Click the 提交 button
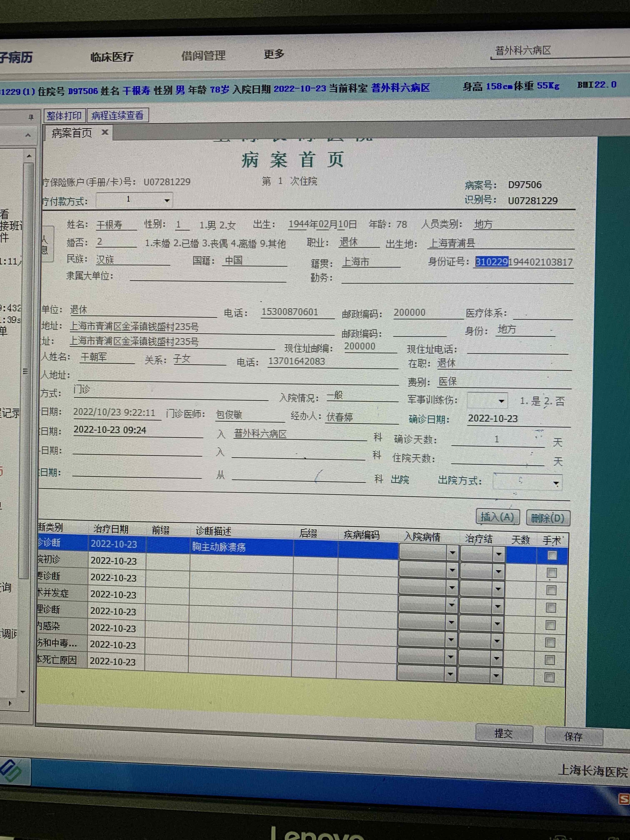 pyautogui.click(x=504, y=733)
